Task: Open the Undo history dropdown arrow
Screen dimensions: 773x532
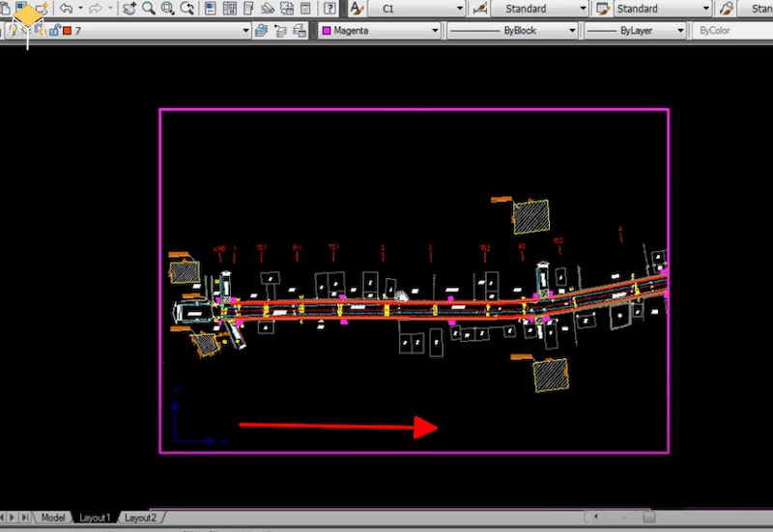Action: coord(80,8)
